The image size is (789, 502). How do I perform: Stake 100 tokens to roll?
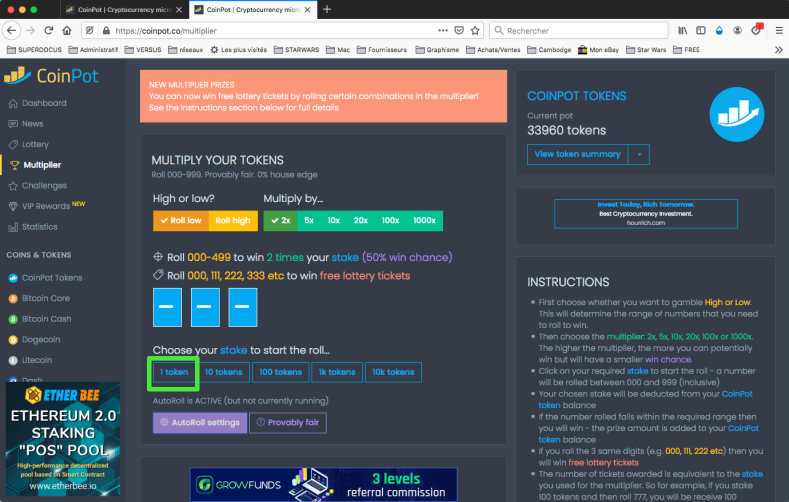[280, 372]
